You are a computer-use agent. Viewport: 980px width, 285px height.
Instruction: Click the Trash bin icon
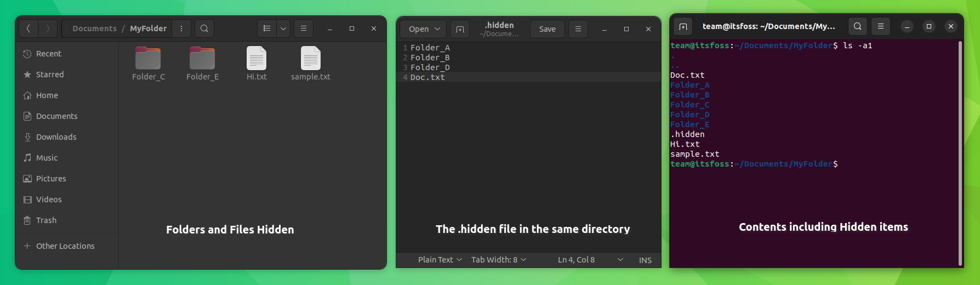coord(27,220)
